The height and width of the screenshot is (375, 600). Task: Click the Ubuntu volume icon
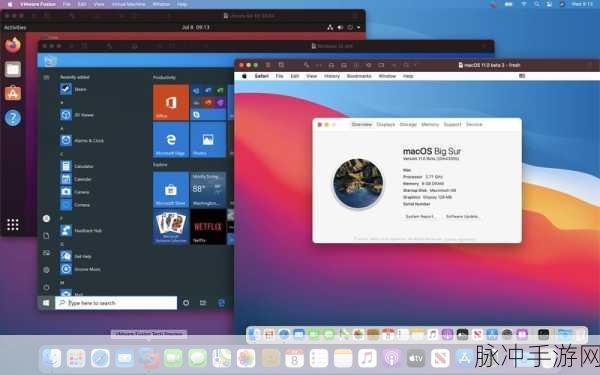tap(340, 28)
